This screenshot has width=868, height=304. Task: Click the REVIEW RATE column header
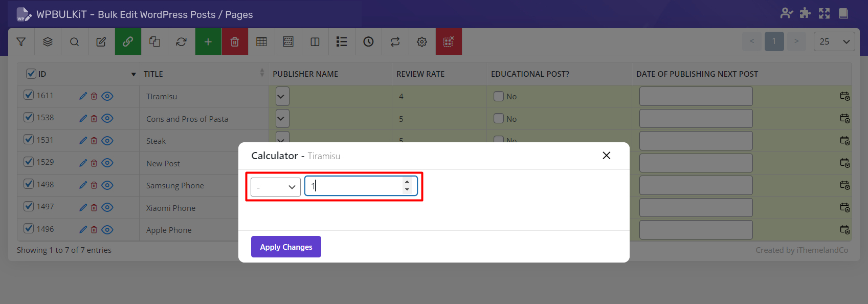[420, 74]
